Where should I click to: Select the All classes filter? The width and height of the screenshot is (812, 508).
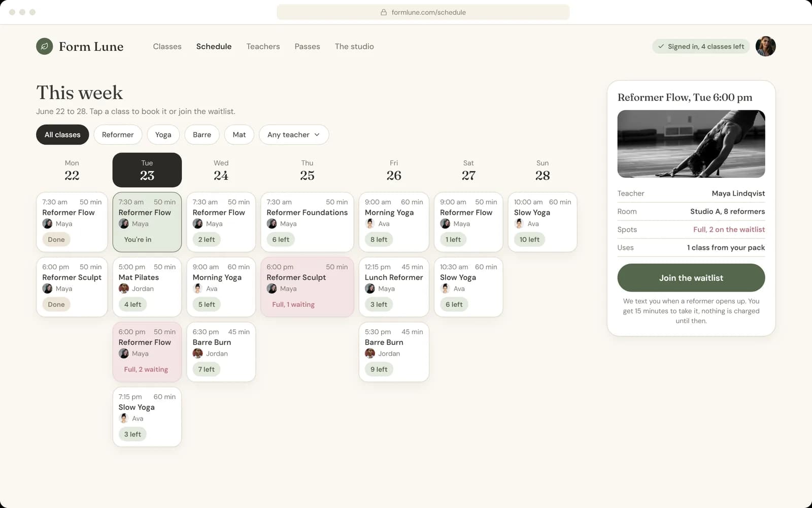point(62,135)
